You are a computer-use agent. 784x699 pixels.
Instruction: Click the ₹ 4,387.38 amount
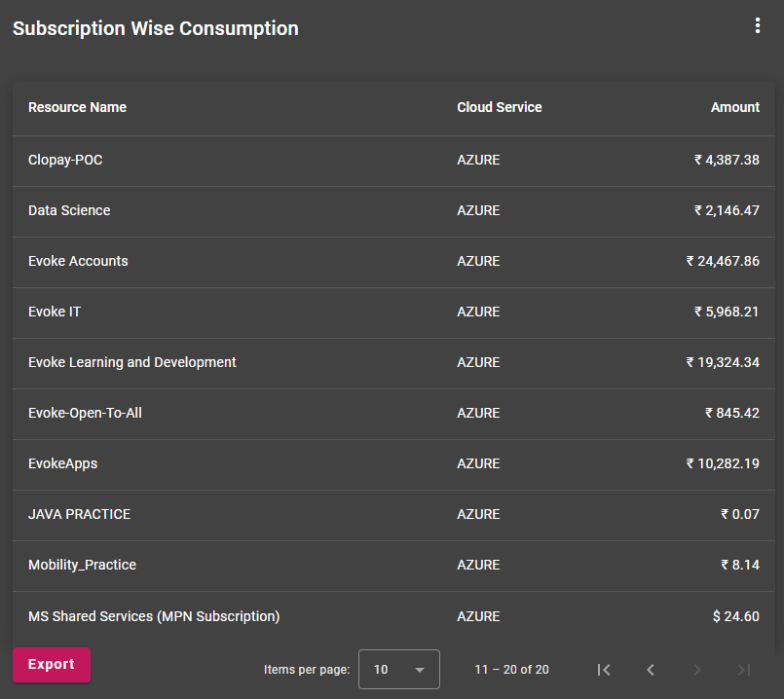pyautogui.click(x=727, y=160)
